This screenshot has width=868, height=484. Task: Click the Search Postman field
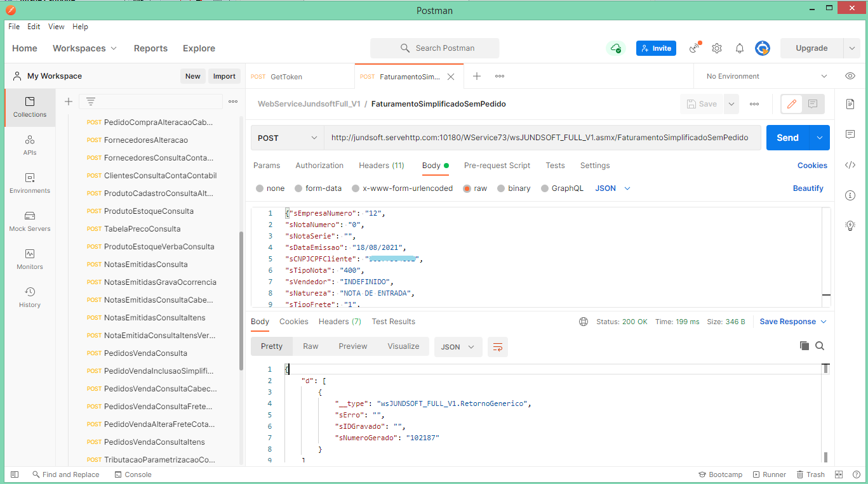pos(435,48)
